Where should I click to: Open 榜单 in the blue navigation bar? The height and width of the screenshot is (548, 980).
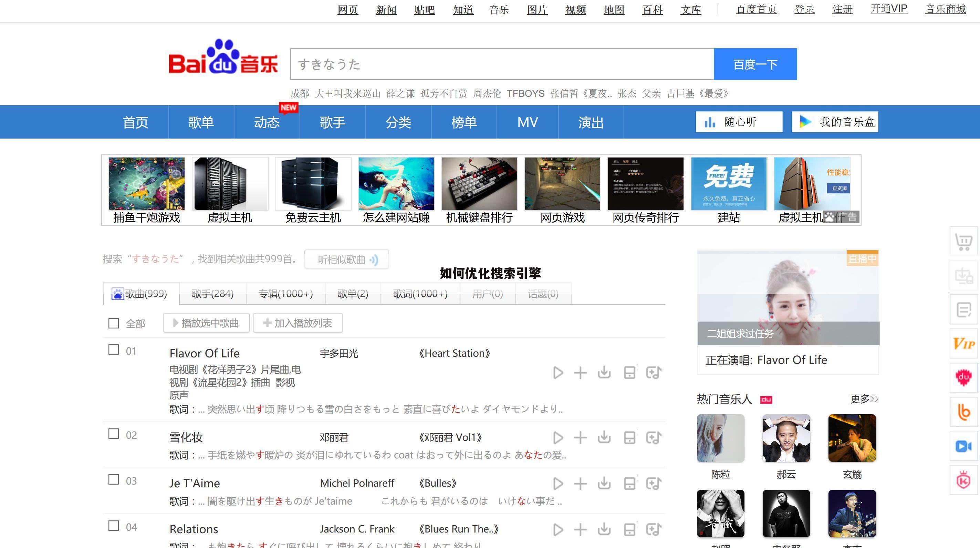tap(464, 122)
